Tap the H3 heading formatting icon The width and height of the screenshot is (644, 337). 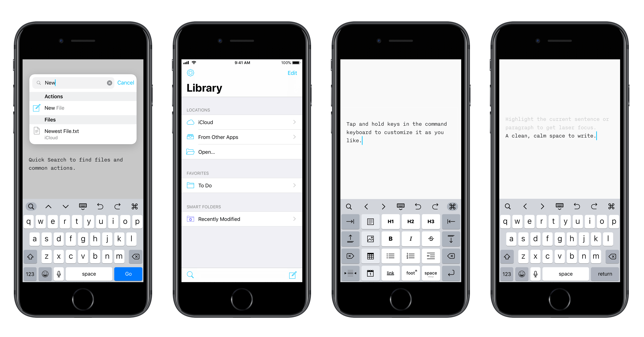431,221
